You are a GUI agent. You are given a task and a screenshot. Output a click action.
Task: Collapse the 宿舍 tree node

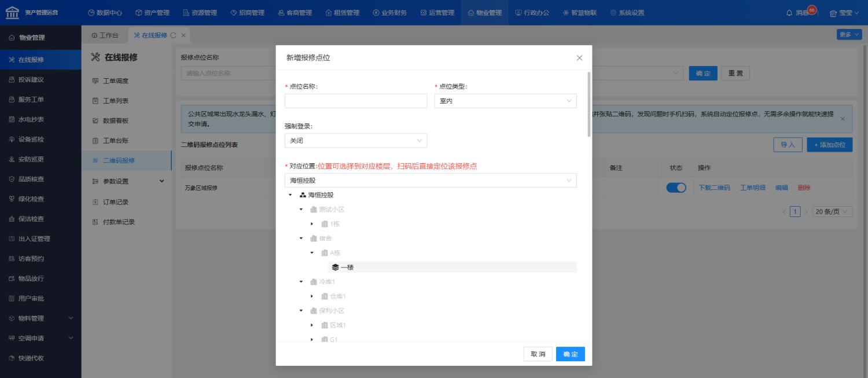click(301, 238)
